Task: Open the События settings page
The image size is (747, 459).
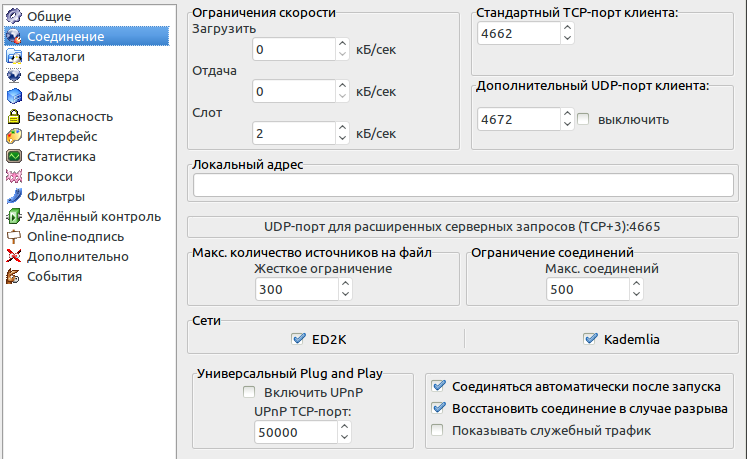Action: point(55,276)
